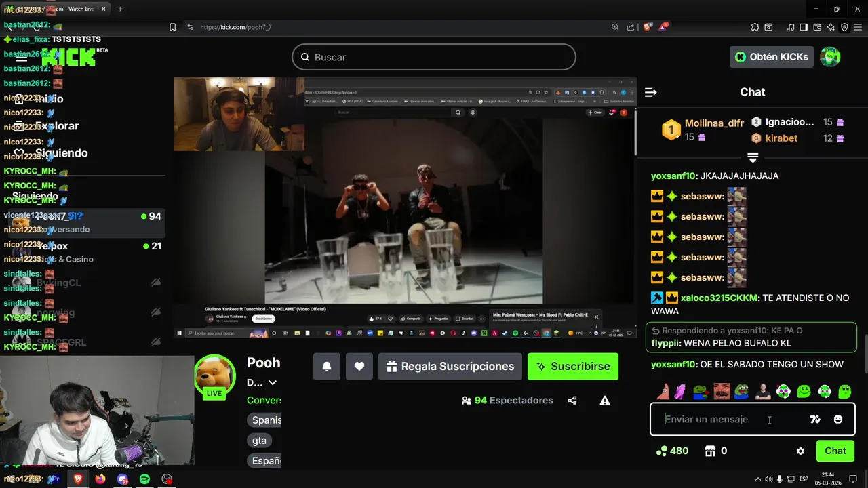Open 7TV emote picker in chat
The height and width of the screenshot is (488, 868).
[815, 420]
